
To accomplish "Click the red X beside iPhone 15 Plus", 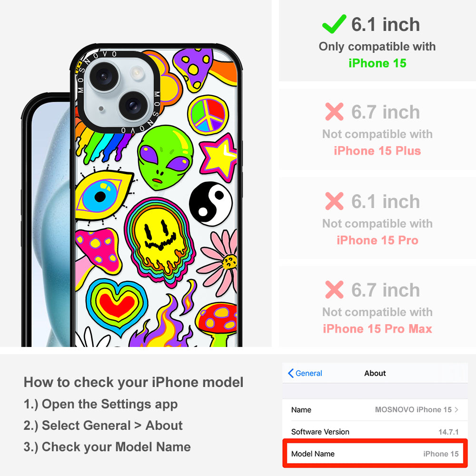I will (334, 112).
